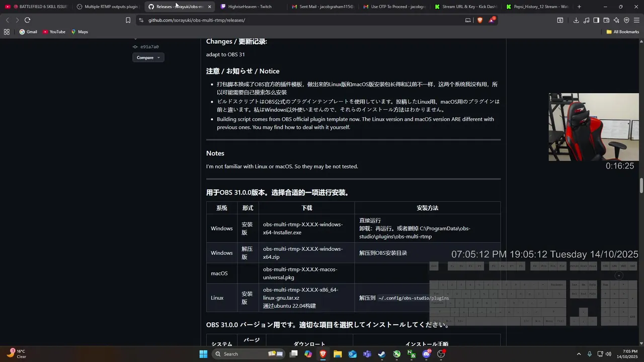
Task: Open the All Bookmarks folder
Action: [x=622, y=32]
